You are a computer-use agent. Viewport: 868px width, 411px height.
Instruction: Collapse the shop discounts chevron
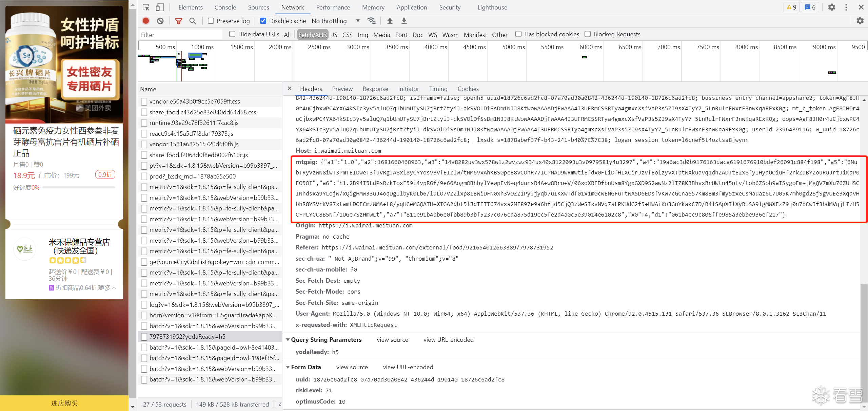[x=114, y=288]
